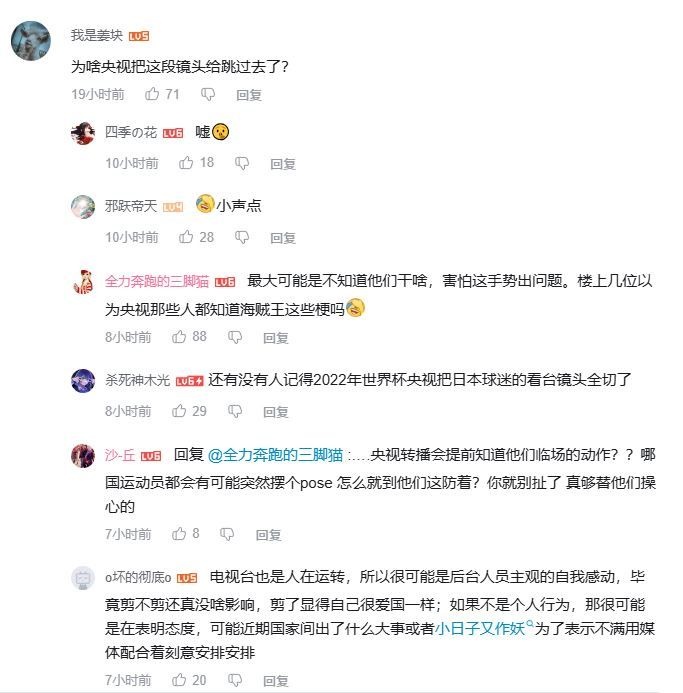This screenshot has width=683, height=693.
Task: Dislike the comment by 我是姜块
Action: click(208, 94)
